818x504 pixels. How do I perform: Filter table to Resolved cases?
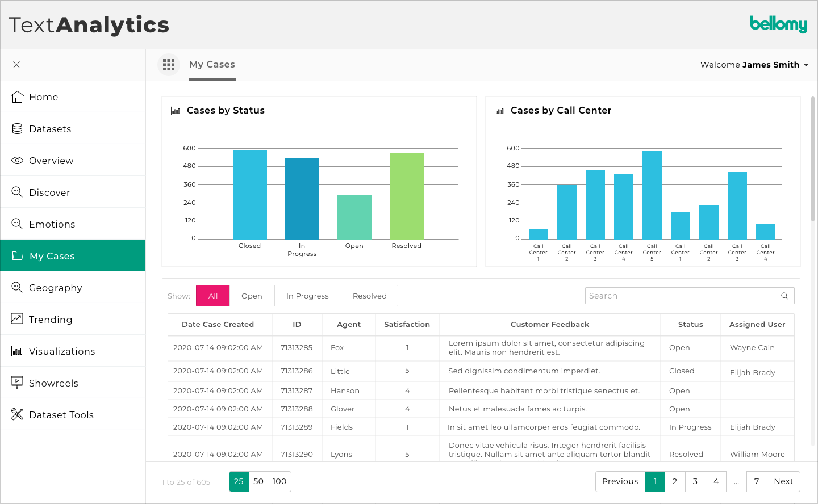pos(369,296)
